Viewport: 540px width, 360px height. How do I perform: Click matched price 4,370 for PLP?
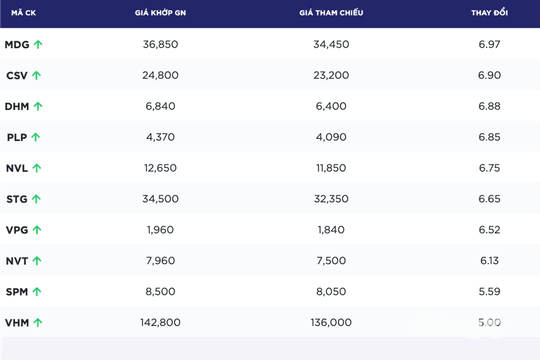[x=160, y=137]
